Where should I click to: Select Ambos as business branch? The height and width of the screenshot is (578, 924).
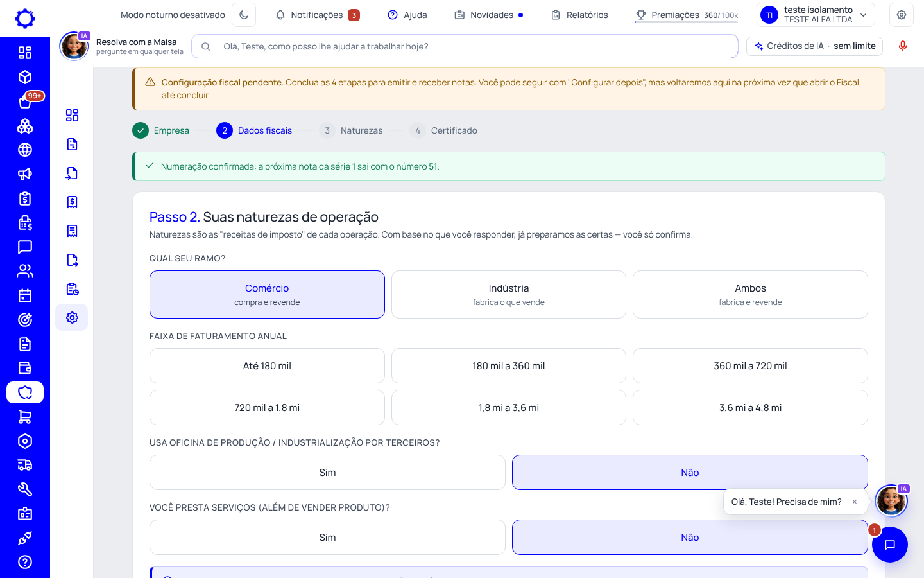coord(750,294)
